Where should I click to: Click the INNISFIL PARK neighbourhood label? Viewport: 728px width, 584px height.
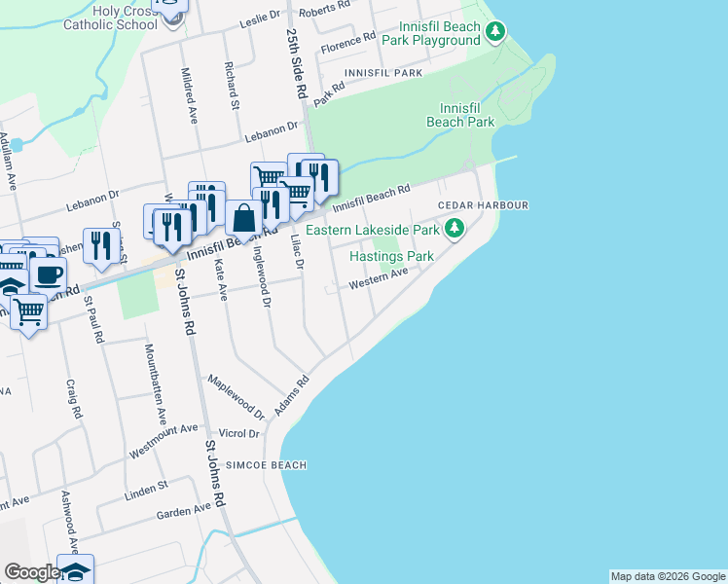click(384, 73)
